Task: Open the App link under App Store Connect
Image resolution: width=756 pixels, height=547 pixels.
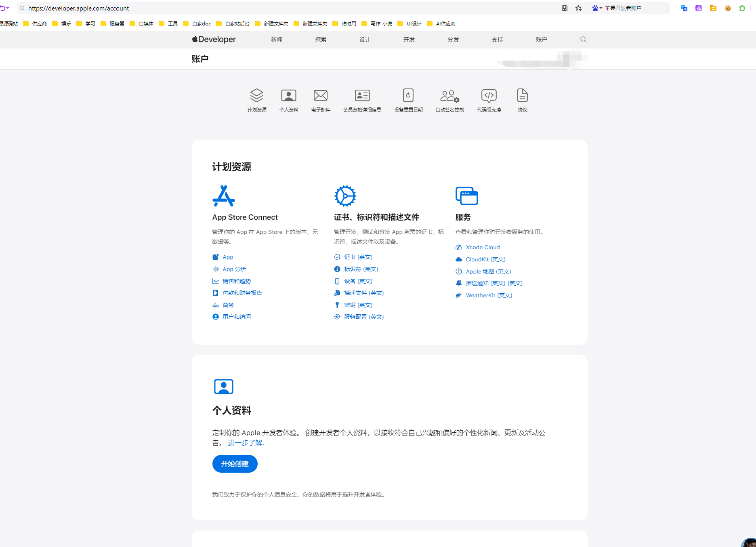Action: click(228, 257)
